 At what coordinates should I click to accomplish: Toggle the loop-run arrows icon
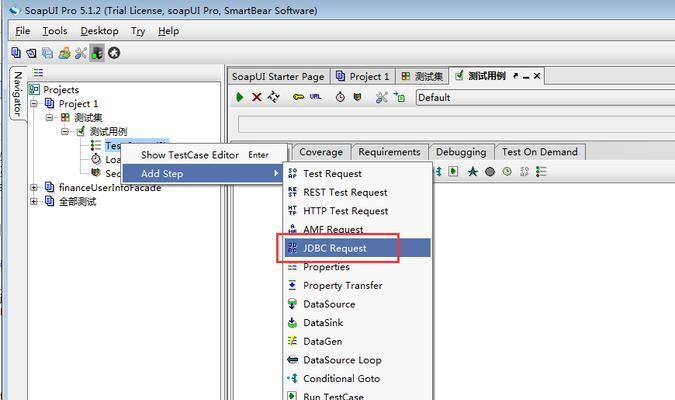[273, 97]
